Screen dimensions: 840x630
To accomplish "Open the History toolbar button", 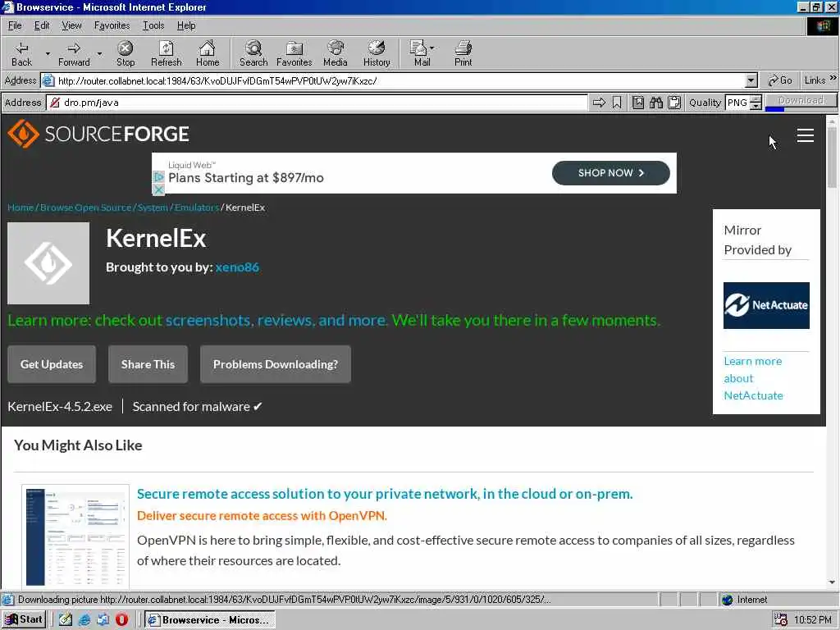I will [x=377, y=53].
